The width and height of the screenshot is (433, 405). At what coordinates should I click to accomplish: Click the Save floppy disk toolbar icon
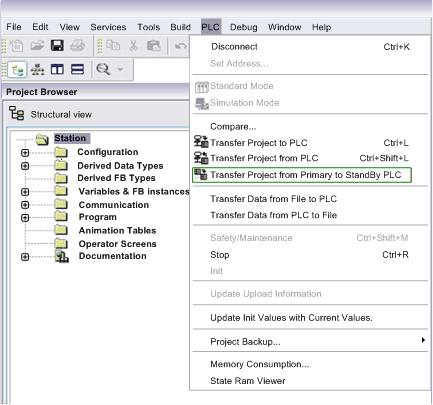(57, 45)
